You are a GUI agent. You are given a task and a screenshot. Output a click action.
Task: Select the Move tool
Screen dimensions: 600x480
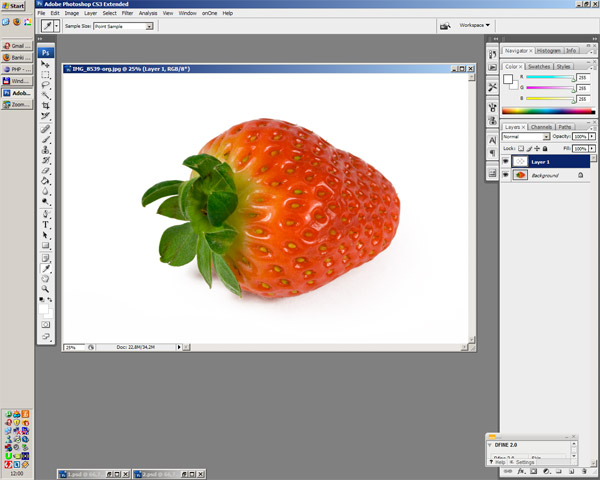point(46,64)
